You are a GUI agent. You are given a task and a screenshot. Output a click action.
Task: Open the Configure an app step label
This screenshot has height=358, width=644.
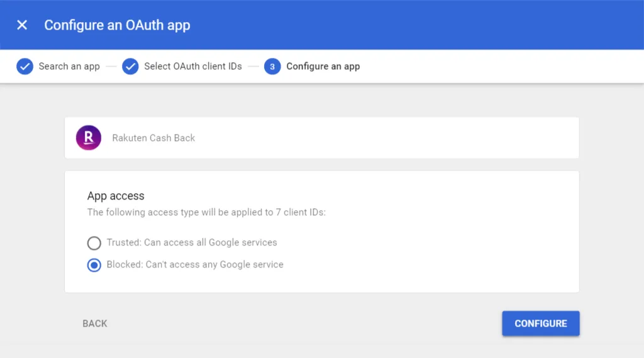(x=323, y=66)
